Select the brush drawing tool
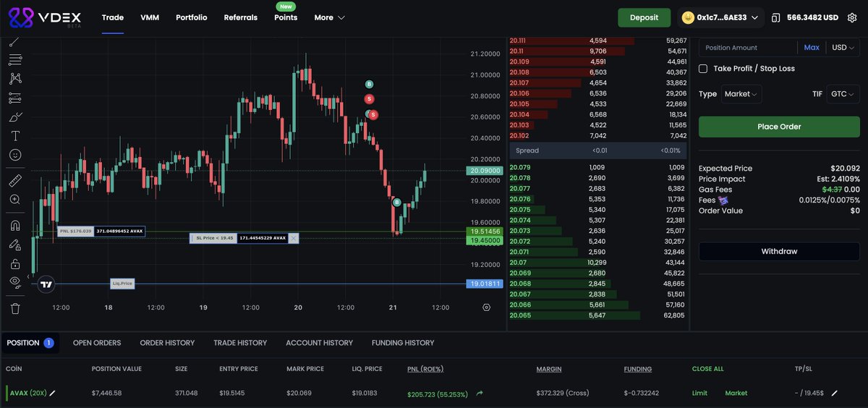This screenshot has width=868, height=408. click(x=15, y=117)
